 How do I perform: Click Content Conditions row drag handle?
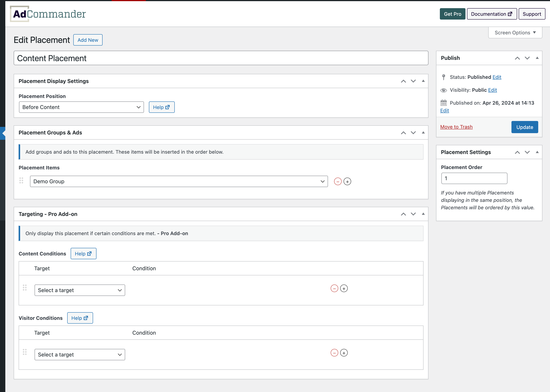pos(25,288)
